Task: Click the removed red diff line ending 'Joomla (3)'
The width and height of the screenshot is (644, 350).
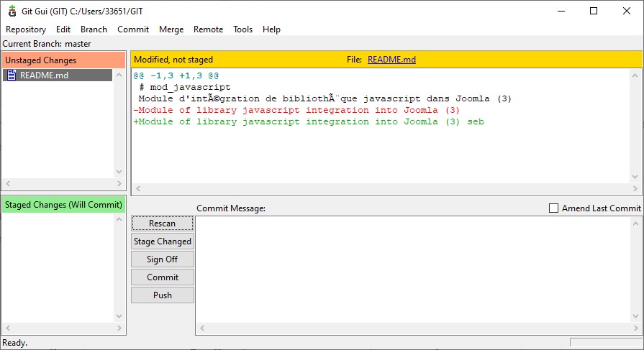Action: point(296,110)
